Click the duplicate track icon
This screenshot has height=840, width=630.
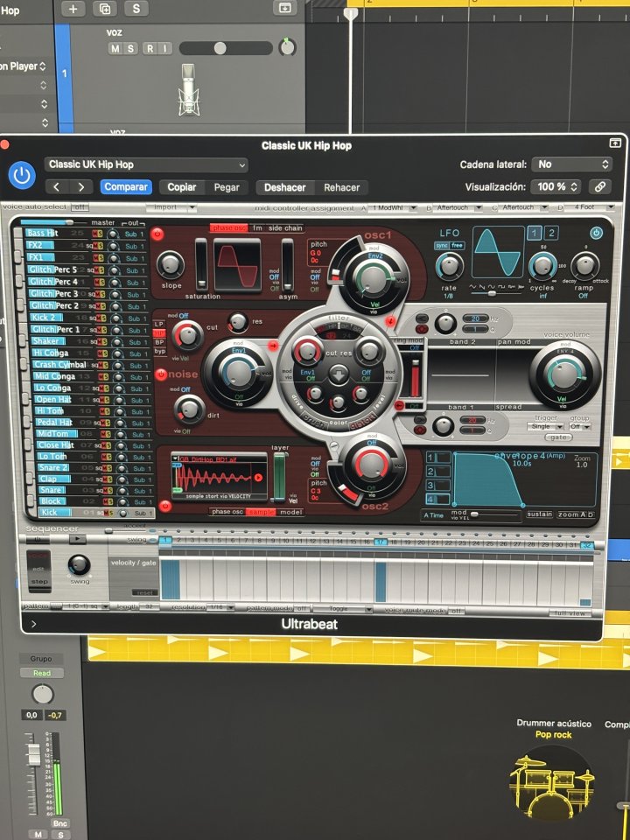coord(104,9)
